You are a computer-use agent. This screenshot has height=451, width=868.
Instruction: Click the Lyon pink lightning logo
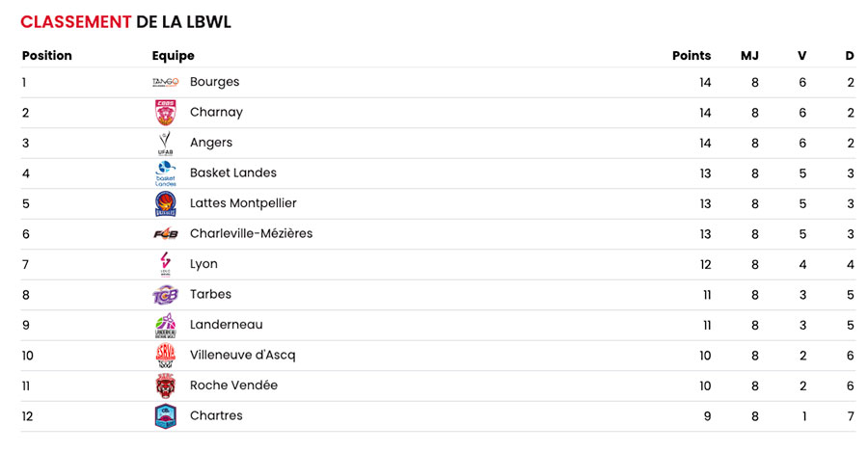166,264
